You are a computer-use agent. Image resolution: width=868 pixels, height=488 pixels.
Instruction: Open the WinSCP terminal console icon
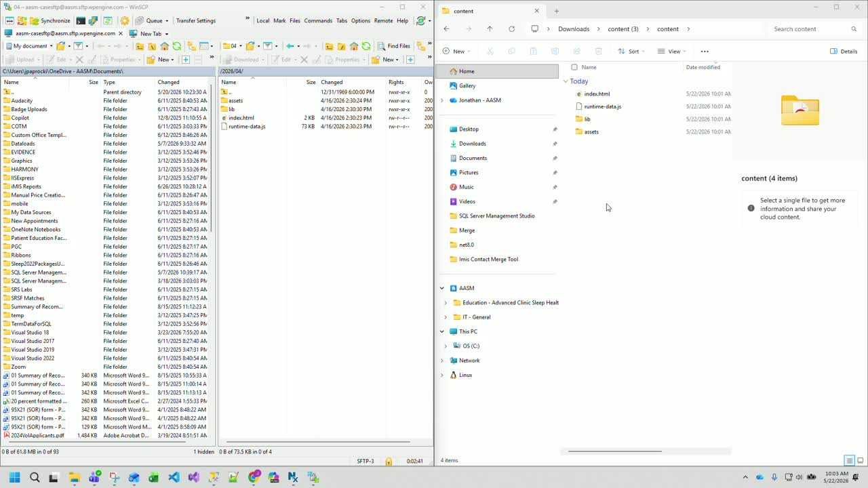pos(81,20)
